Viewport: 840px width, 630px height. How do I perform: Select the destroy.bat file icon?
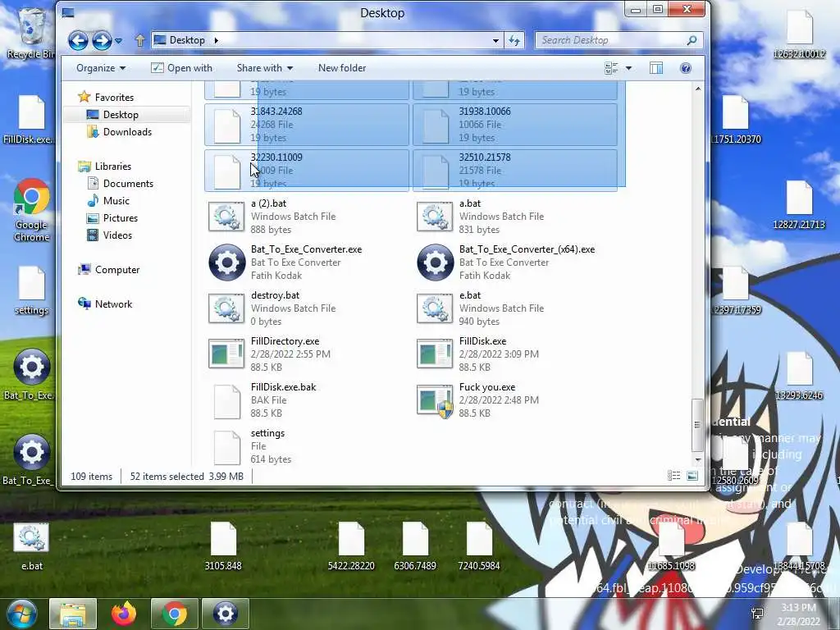pyautogui.click(x=226, y=308)
